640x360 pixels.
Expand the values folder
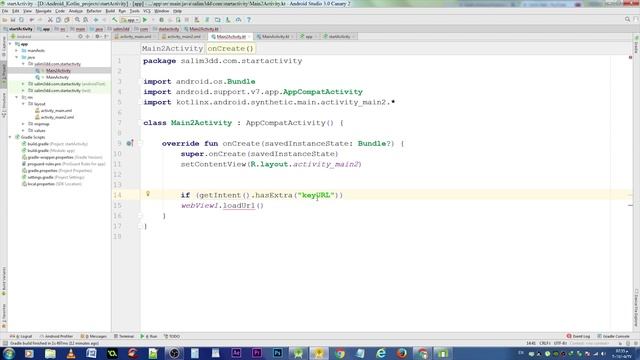click(23, 130)
